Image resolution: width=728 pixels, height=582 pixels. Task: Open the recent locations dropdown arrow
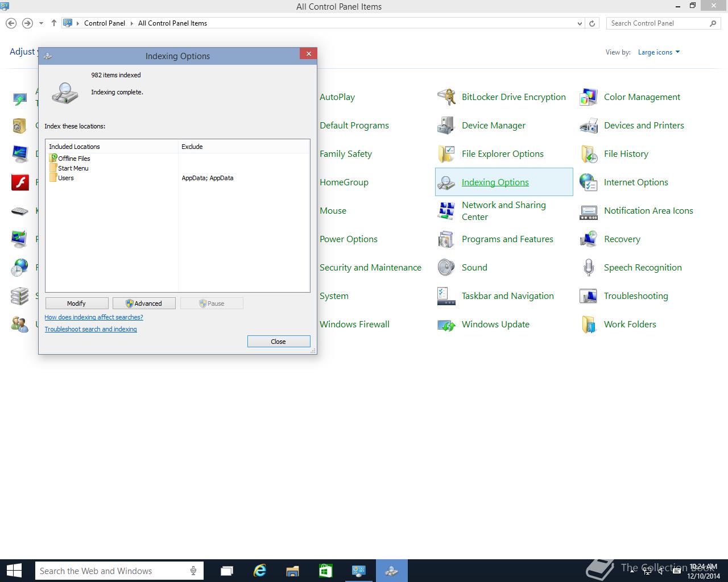tap(41, 23)
